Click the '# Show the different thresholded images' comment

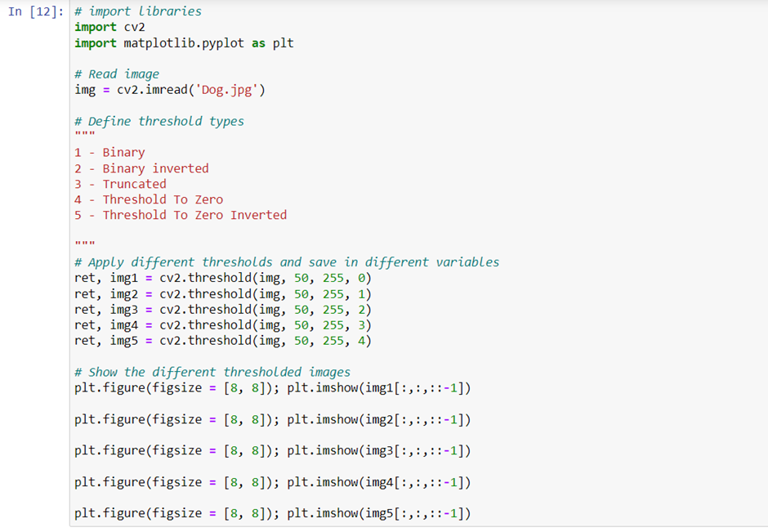click(212, 373)
